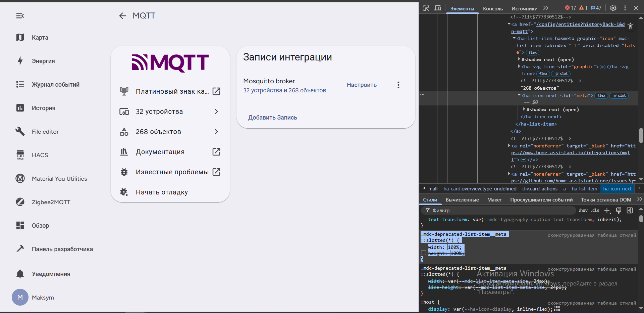Click the Фильтр styles input field
The height and width of the screenshot is (313, 644).
click(500, 211)
